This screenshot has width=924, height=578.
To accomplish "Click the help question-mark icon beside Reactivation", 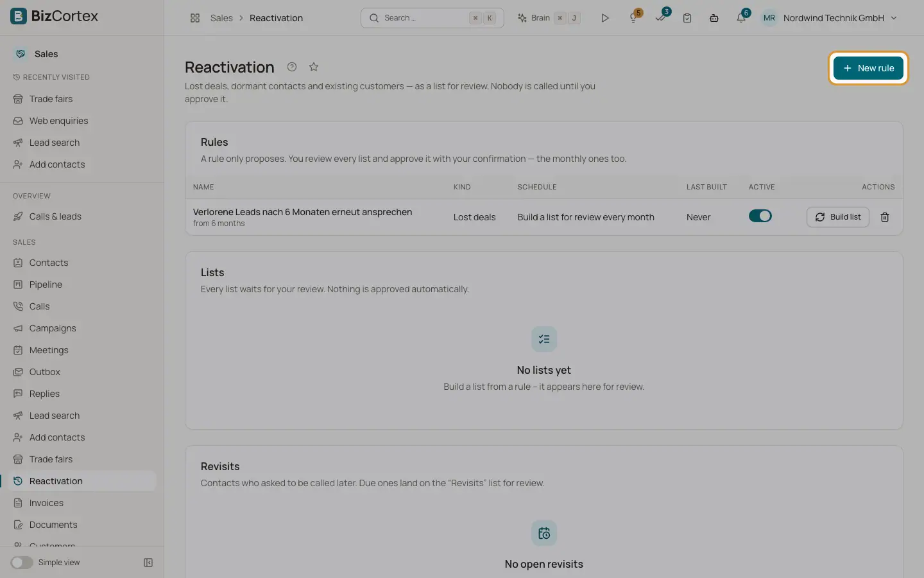I will coord(292,67).
